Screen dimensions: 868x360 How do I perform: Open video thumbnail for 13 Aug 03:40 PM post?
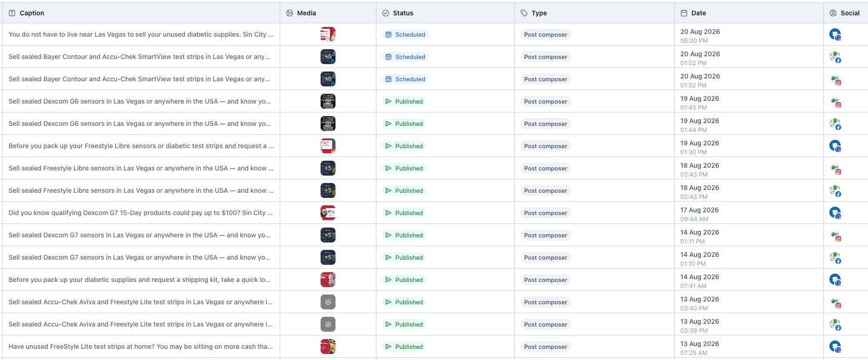328,302
